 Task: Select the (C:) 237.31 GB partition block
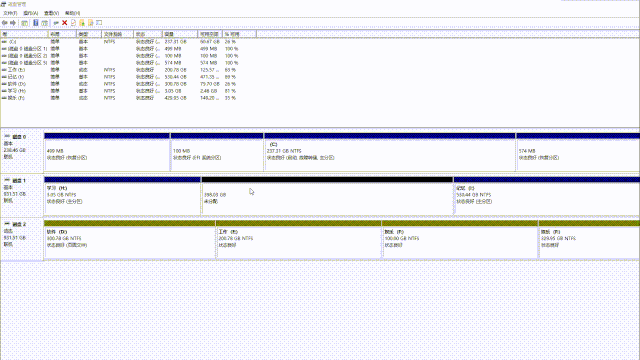390,152
